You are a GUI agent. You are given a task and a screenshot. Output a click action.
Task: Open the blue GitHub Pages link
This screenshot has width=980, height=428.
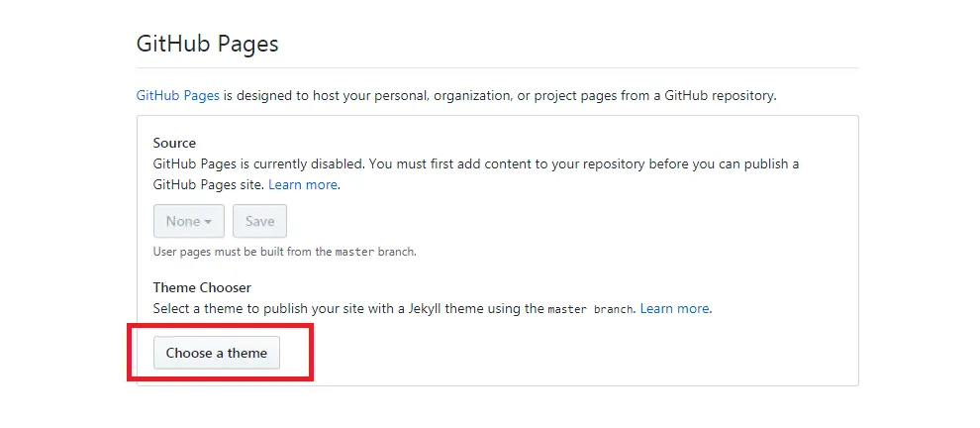click(x=177, y=96)
